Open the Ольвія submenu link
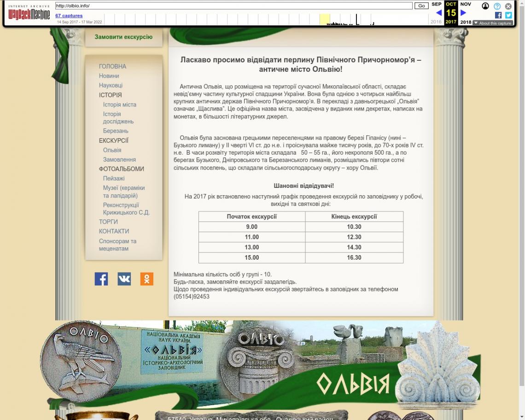Viewport: 525px width, 420px height. click(112, 150)
